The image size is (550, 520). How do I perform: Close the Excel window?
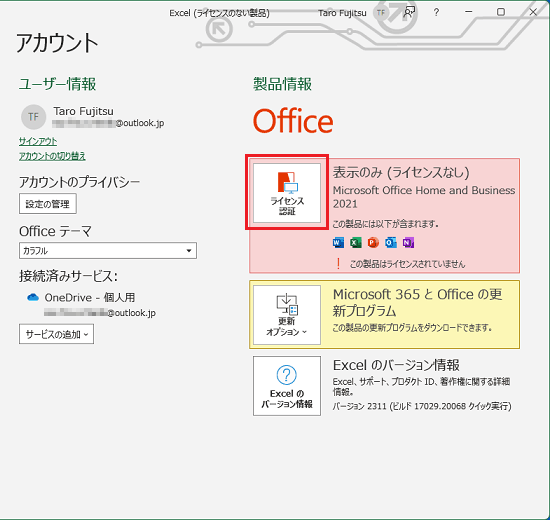(x=533, y=12)
